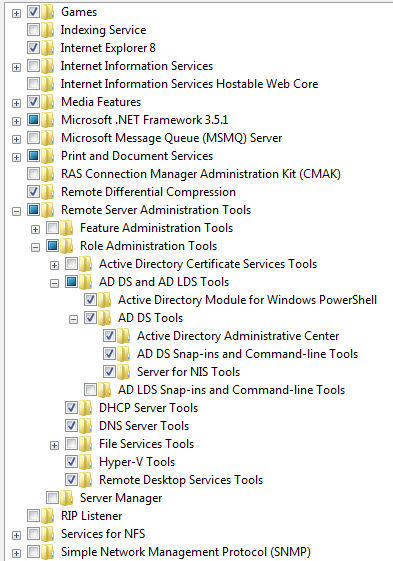This screenshot has width=393, height=561.
Task: Toggle the DNS Server Tools checkbox
Action: pyautogui.click(x=71, y=425)
